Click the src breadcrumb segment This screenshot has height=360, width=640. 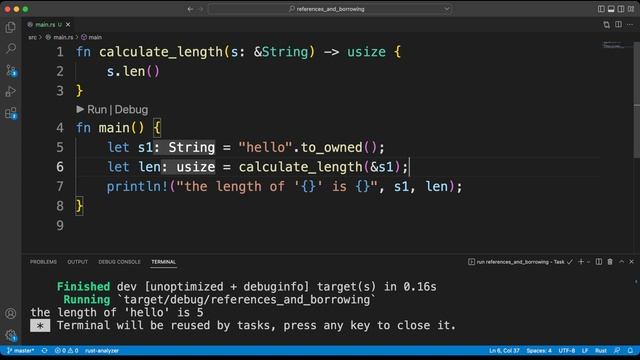point(32,37)
